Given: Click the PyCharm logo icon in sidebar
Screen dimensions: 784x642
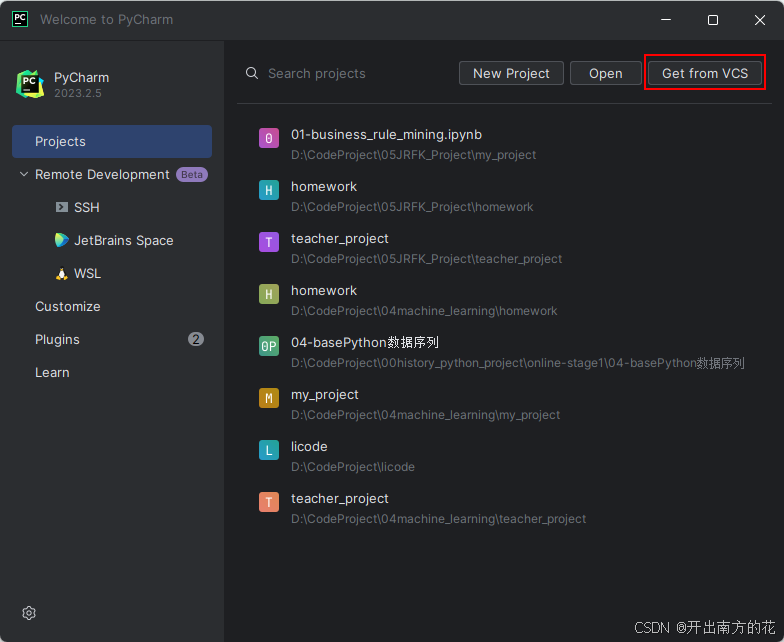Looking at the screenshot, I should 30,84.
